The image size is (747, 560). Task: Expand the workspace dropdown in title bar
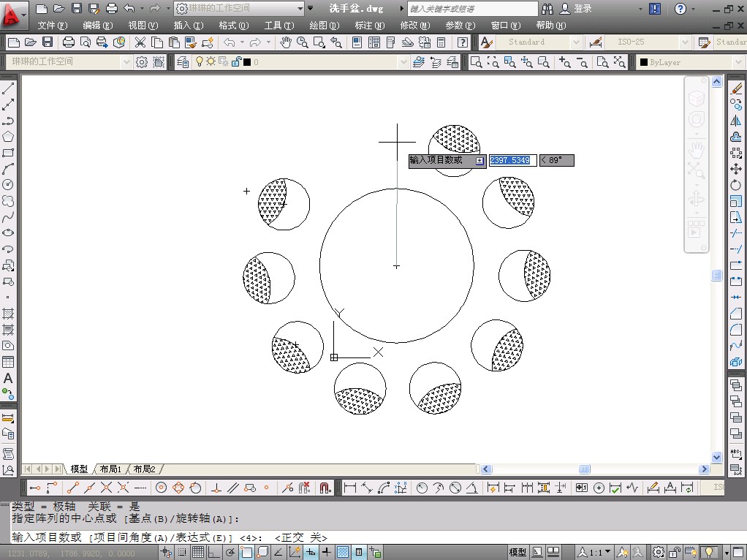pyautogui.click(x=300, y=9)
